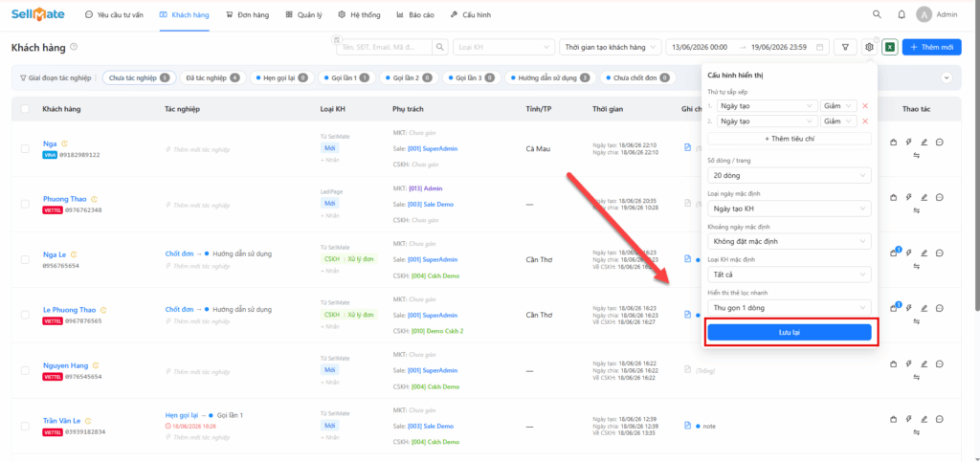Open the Loại KH filter dropdown

(503, 47)
